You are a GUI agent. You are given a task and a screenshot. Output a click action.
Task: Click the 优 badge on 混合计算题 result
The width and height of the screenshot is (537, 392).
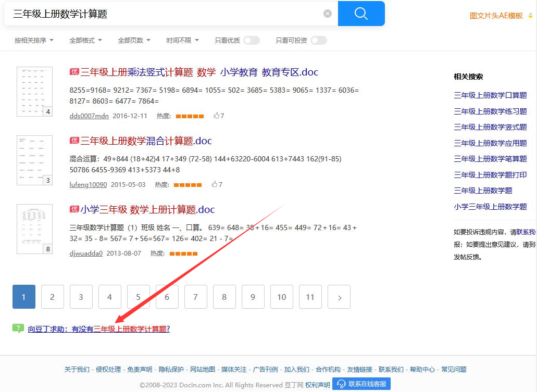(x=74, y=140)
